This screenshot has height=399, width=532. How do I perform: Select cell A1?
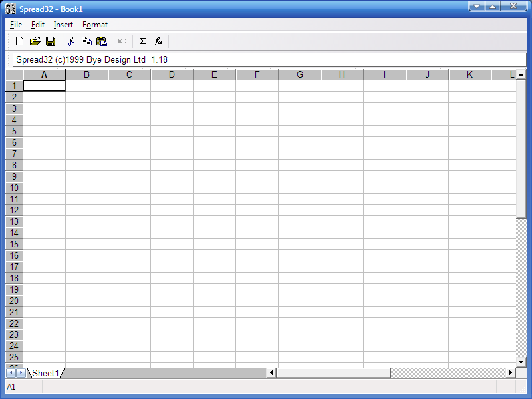44,86
